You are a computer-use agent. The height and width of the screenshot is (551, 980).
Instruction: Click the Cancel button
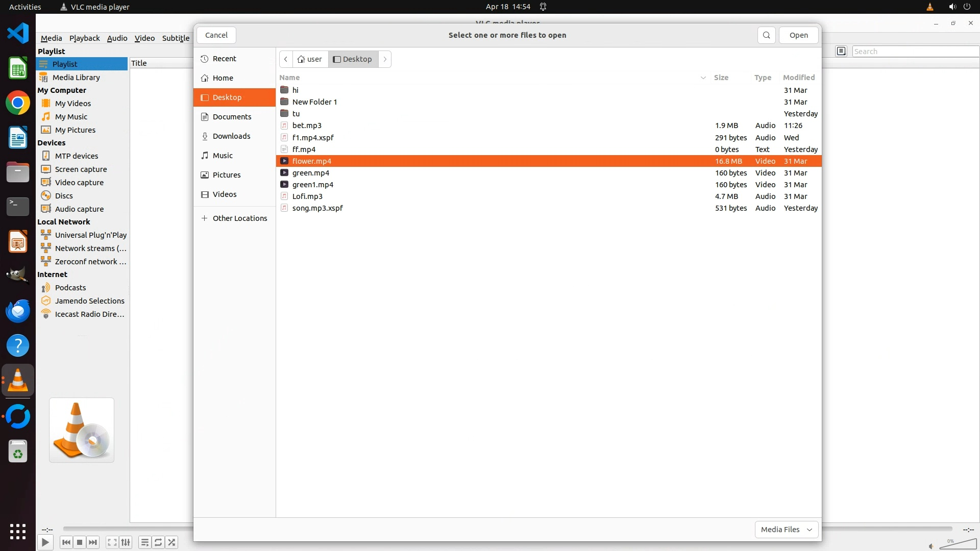[x=216, y=35]
